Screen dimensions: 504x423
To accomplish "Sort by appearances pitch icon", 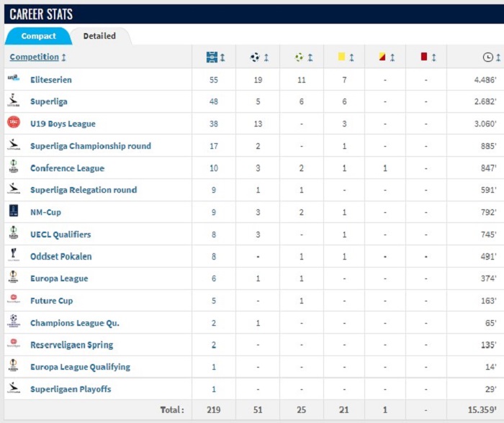I will point(212,57).
